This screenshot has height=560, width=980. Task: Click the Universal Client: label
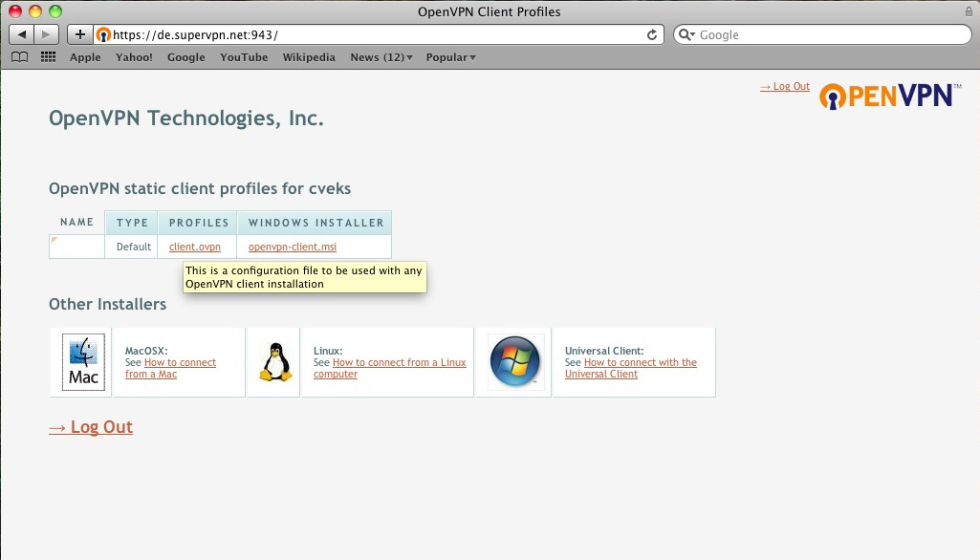point(604,352)
